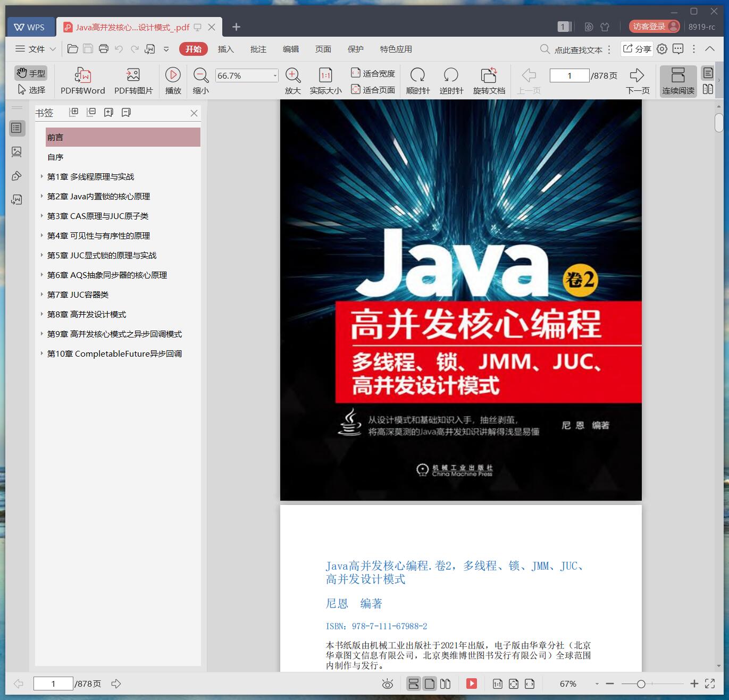Share the document
The width and height of the screenshot is (729, 700).
637,49
